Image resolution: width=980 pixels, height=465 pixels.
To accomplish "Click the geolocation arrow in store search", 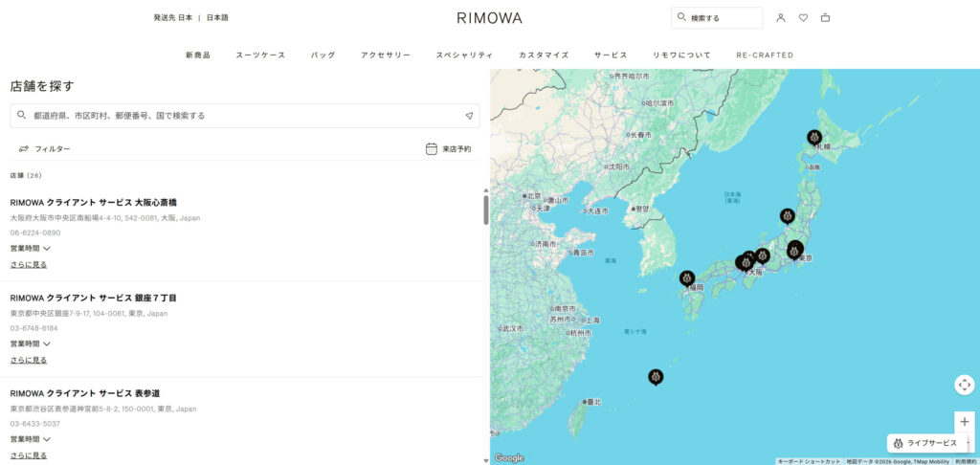I will [469, 116].
